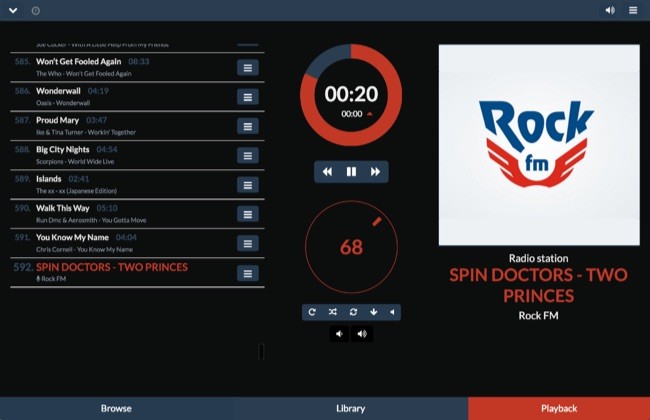
Task: Skip to the previous track
Action: point(327,172)
